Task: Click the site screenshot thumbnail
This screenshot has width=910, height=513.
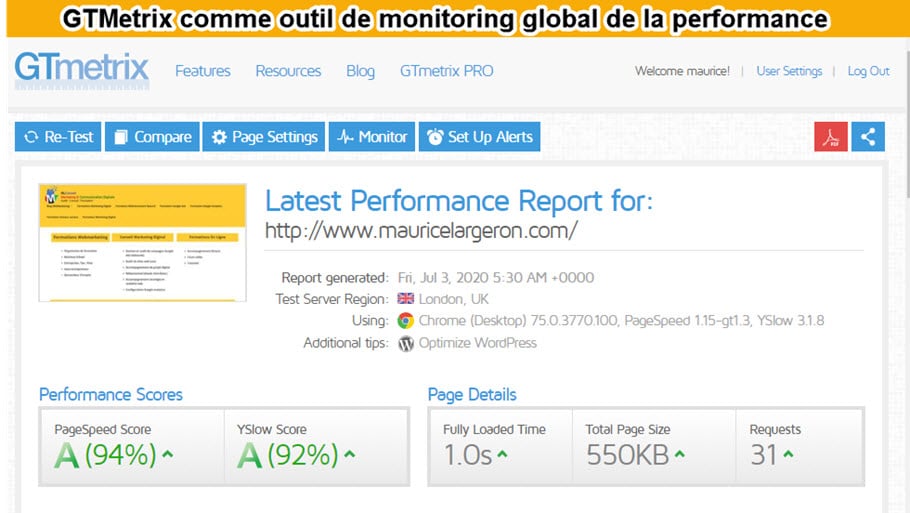Action: pos(142,243)
